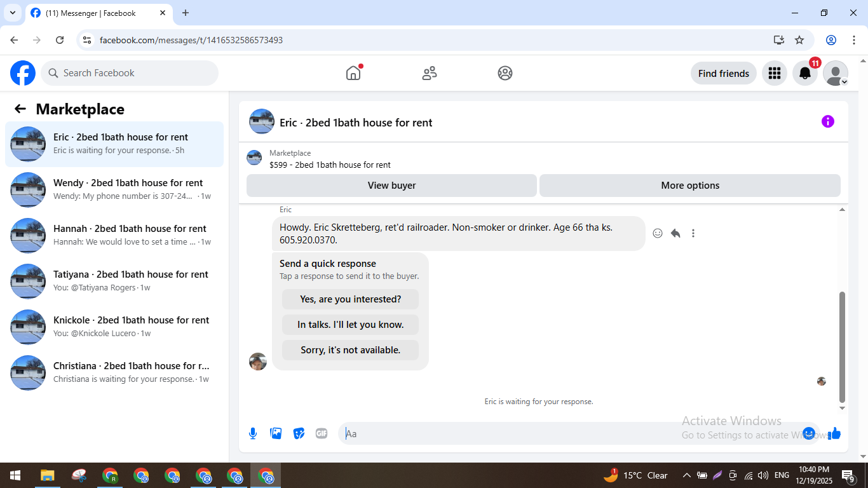The height and width of the screenshot is (488, 868).
Task: Open volume control in system tray
Action: tap(763, 475)
